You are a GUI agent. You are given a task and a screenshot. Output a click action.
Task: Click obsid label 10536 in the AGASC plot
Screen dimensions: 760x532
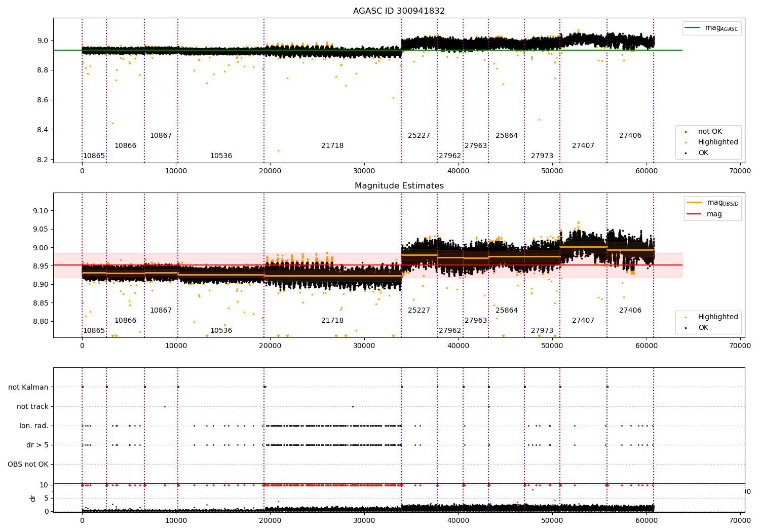(221, 156)
